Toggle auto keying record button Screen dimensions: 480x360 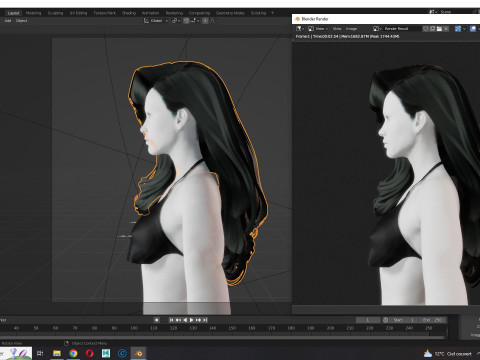point(157,320)
